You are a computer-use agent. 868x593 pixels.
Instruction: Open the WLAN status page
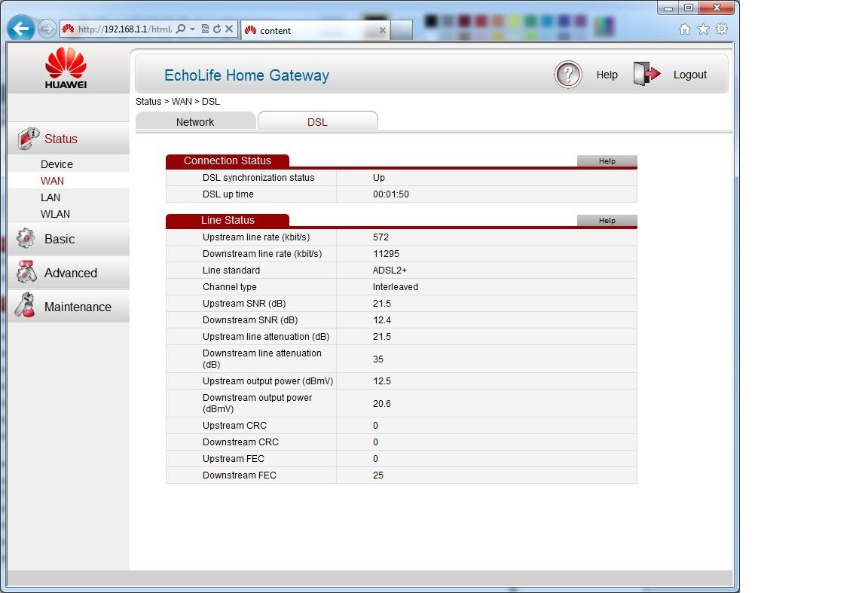[55, 214]
